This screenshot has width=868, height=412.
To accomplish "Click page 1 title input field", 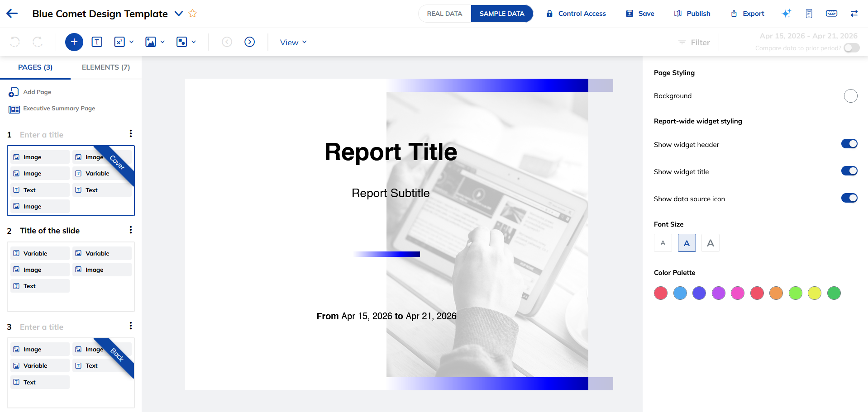I will 42,135.
